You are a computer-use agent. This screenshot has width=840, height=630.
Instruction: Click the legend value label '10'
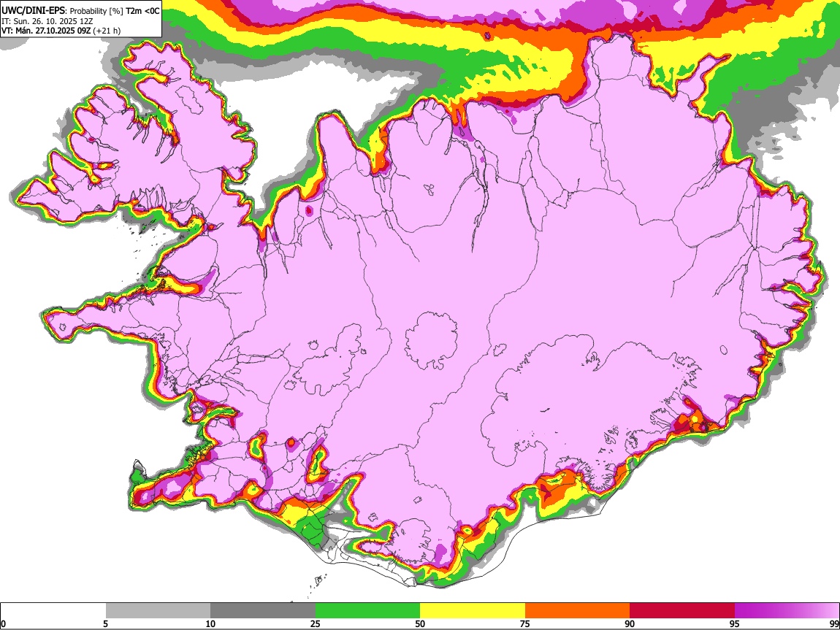point(210,624)
